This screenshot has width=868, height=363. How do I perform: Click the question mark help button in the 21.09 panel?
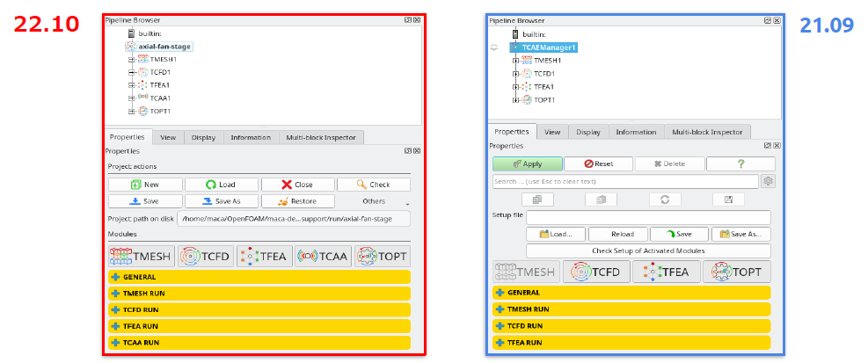(x=740, y=163)
